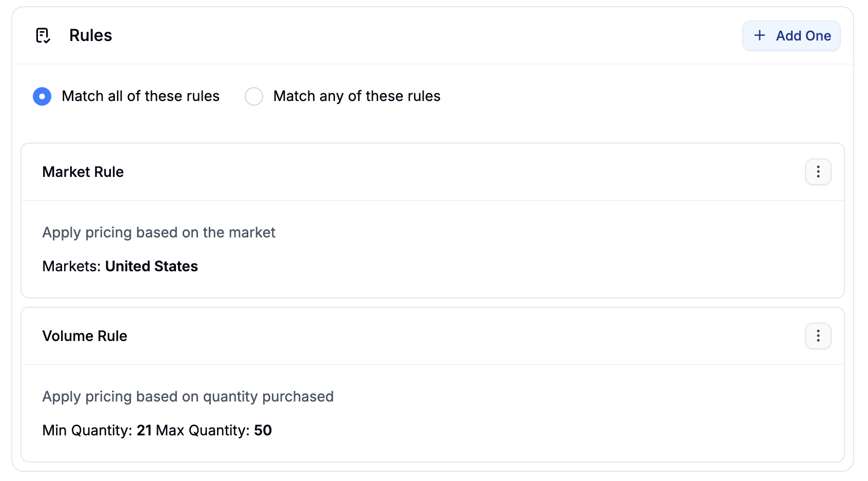
Task: Click the Rules heading text
Action: click(x=90, y=35)
